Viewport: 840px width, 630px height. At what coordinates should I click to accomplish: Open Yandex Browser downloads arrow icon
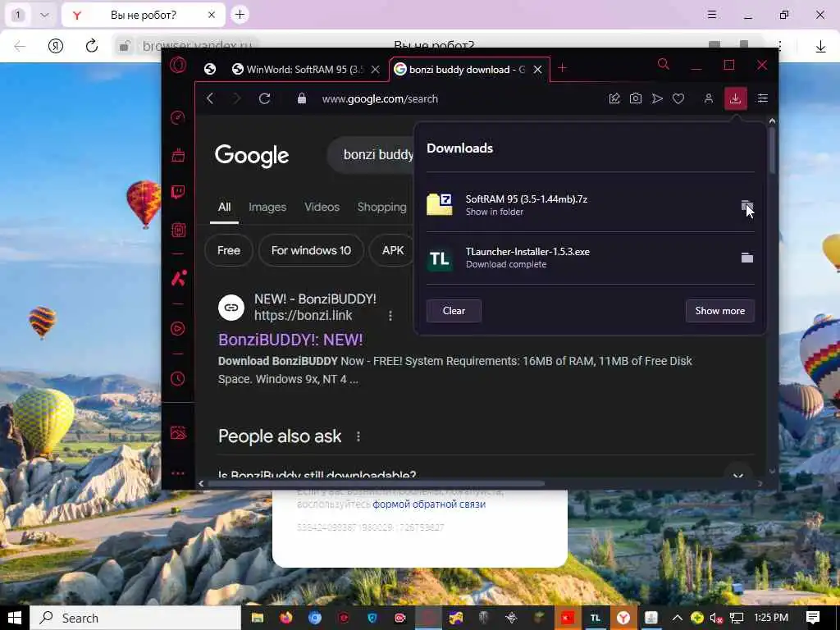tap(820, 47)
